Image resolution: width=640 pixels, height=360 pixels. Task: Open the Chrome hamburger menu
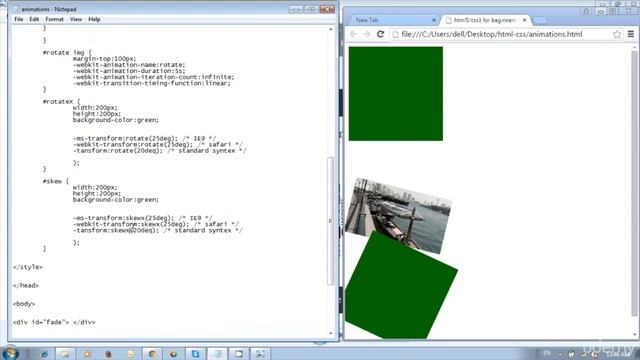pyautogui.click(x=631, y=34)
